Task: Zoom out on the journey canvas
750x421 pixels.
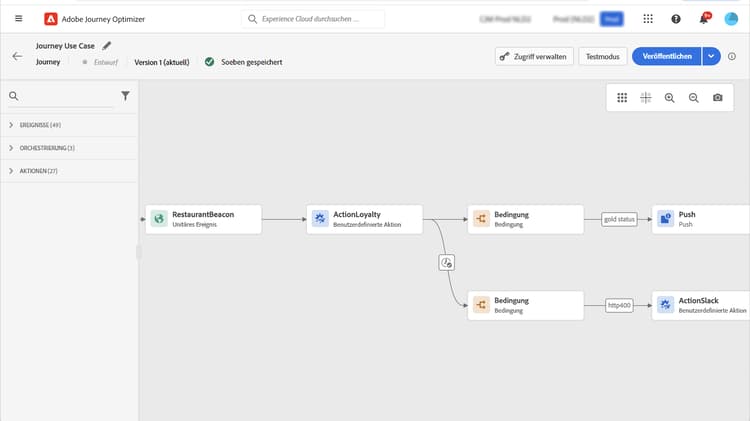Action: click(x=693, y=98)
